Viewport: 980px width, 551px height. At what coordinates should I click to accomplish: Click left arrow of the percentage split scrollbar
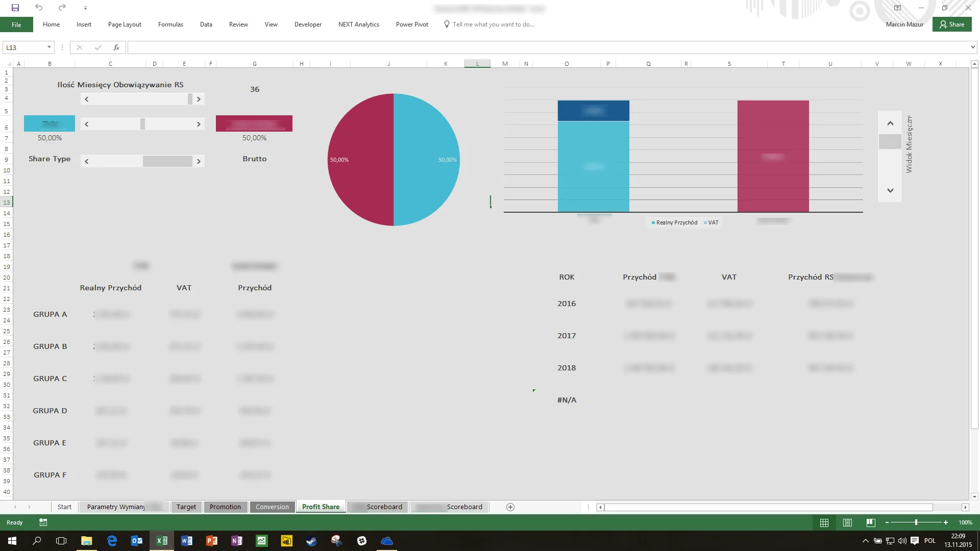click(87, 124)
